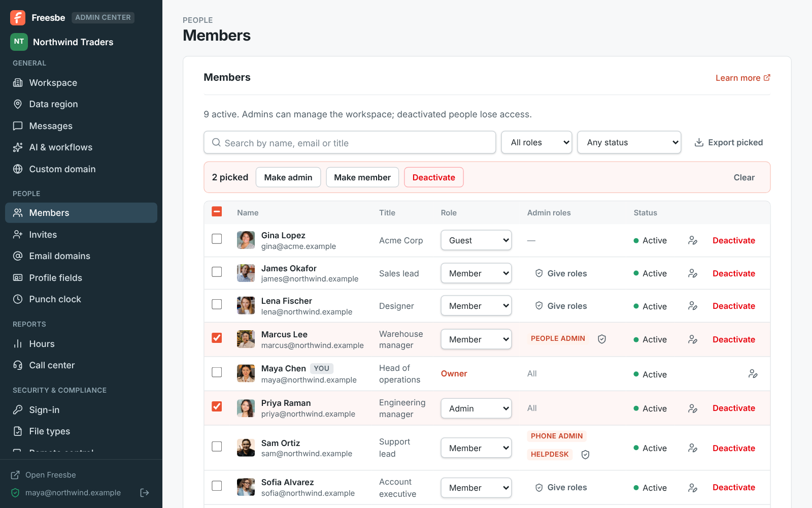Clear the picked selection
Image resolution: width=812 pixels, height=508 pixels.
(x=744, y=177)
